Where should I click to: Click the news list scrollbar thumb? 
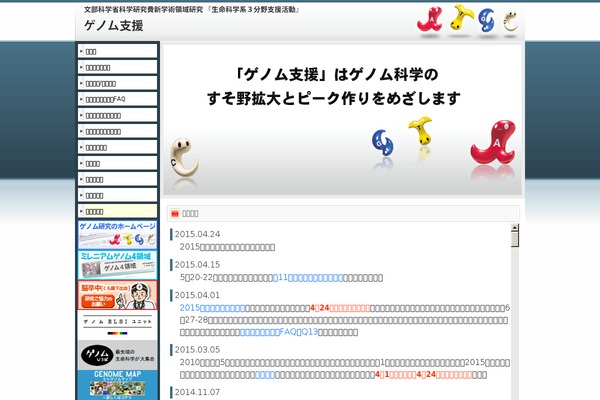[515, 239]
